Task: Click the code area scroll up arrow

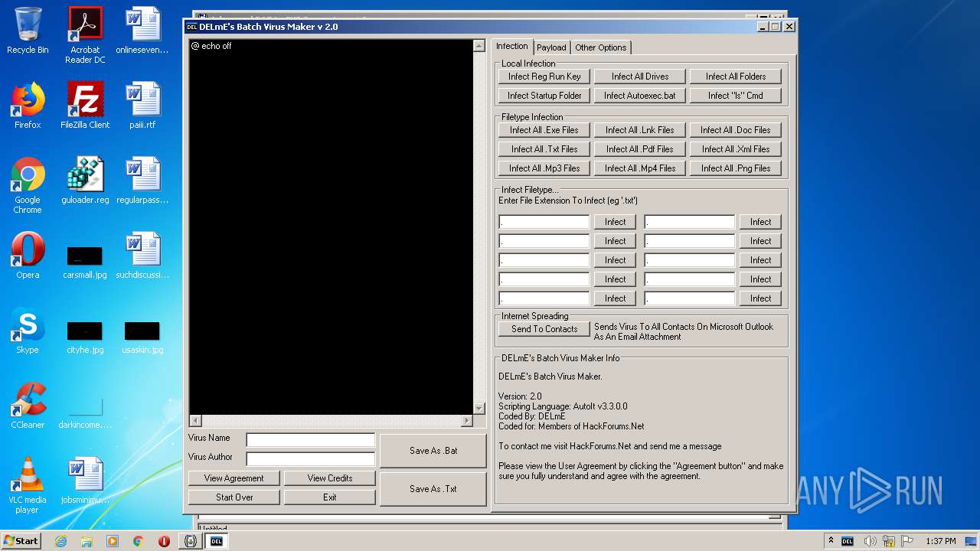Action: pyautogui.click(x=479, y=46)
